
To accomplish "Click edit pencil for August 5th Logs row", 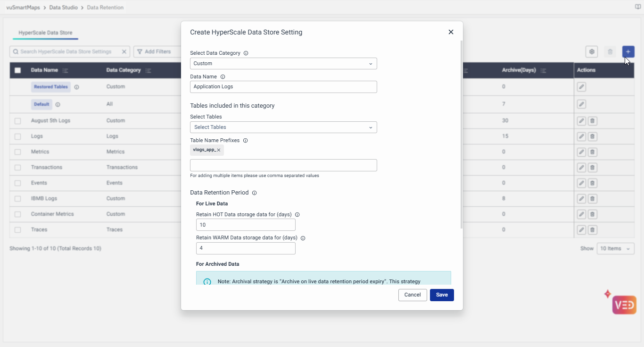I will coord(582,121).
